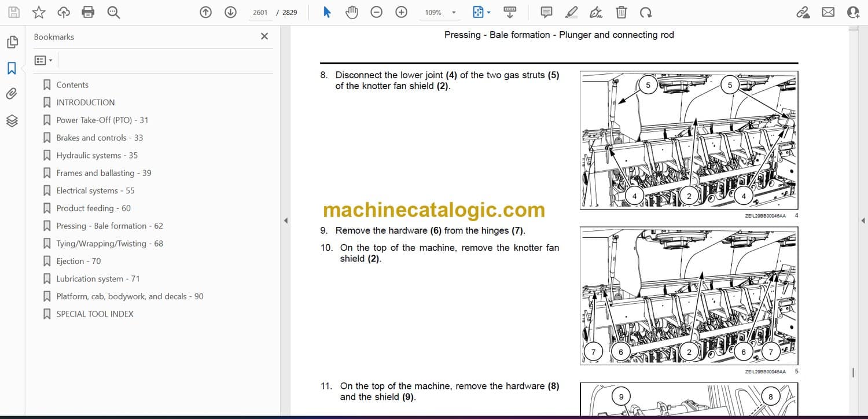868x419 pixels.
Task: Click the Print file icon
Action: click(88, 12)
